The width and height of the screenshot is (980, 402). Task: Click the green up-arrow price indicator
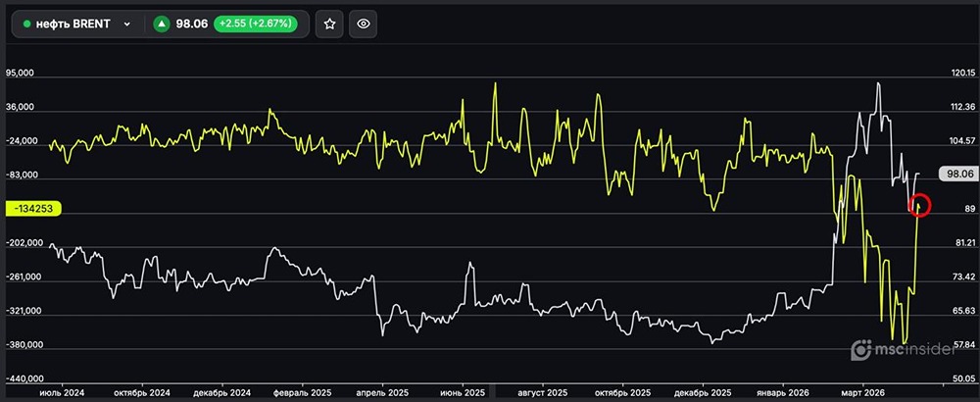click(x=164, y=25)
